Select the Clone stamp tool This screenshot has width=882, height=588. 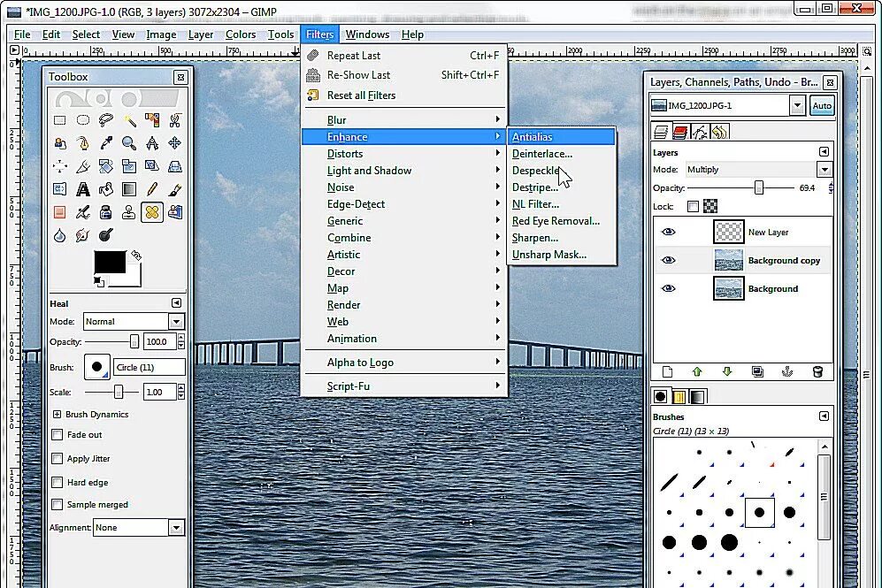click(129, 212)
